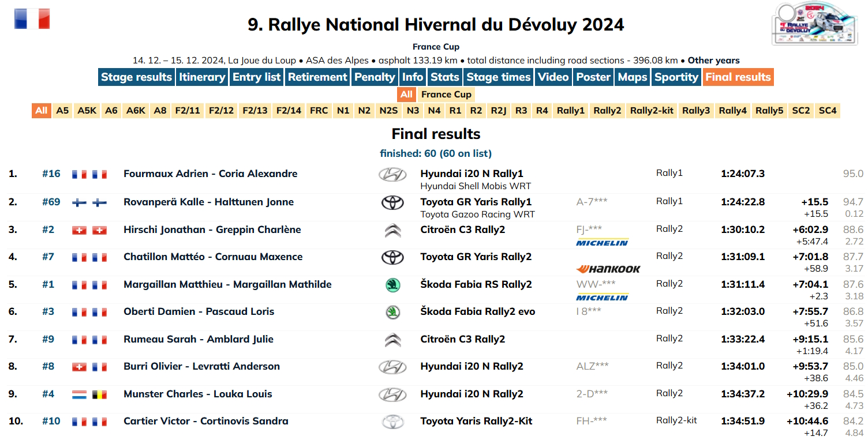Switch to the Entry list tab

click(x=256, y=77)
